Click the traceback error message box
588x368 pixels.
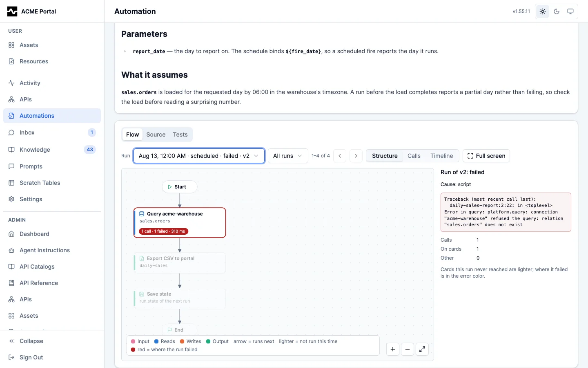pos(506,212)
